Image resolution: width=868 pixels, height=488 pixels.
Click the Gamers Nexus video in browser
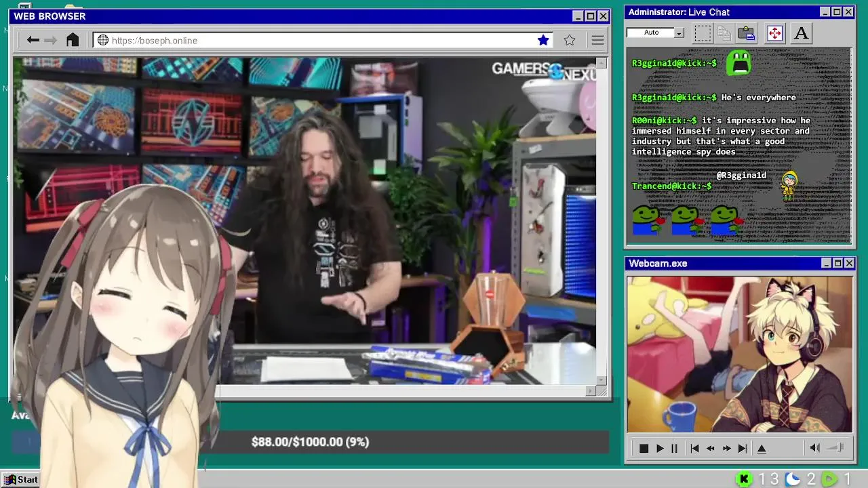(x=304, y=221)
